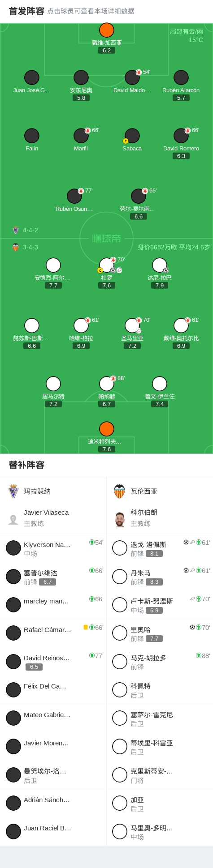
Task: Click 瓦伦西亚 team crest in substitutes
Action: (119, 491)
